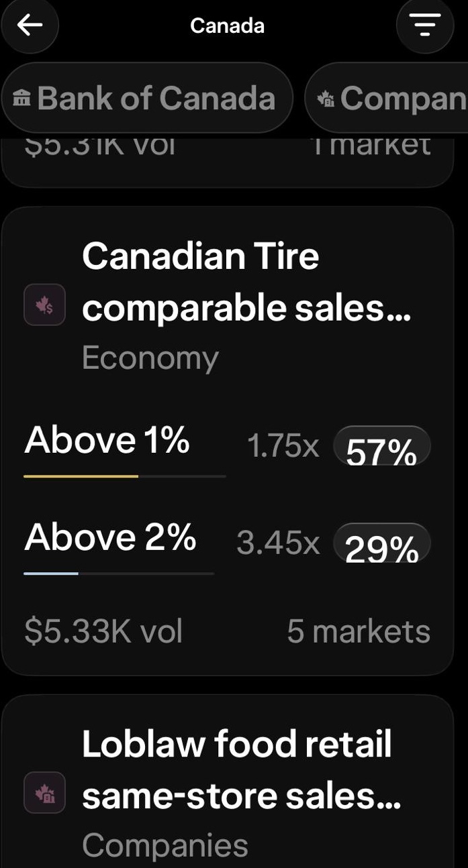This screenshot has width=468, height=868.
Task: Tap the Loblaw market maple leaf icon
Action: click(45, 792)
